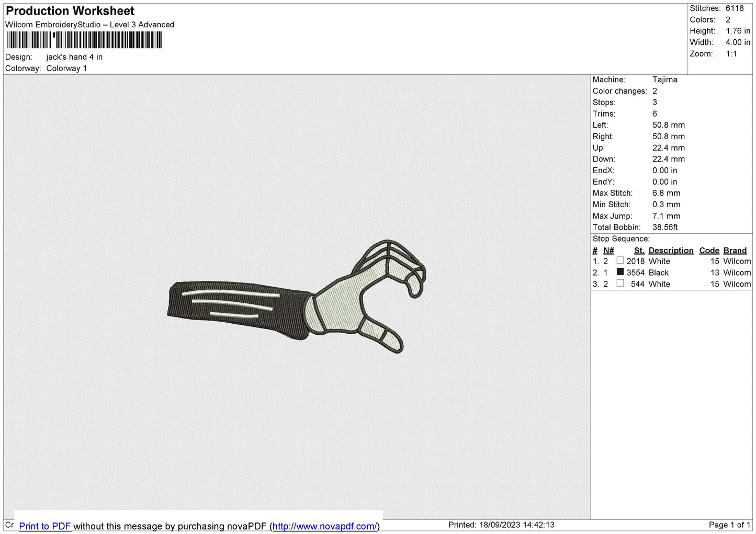Select white color swatch for stop 2018

click(620, 260)
